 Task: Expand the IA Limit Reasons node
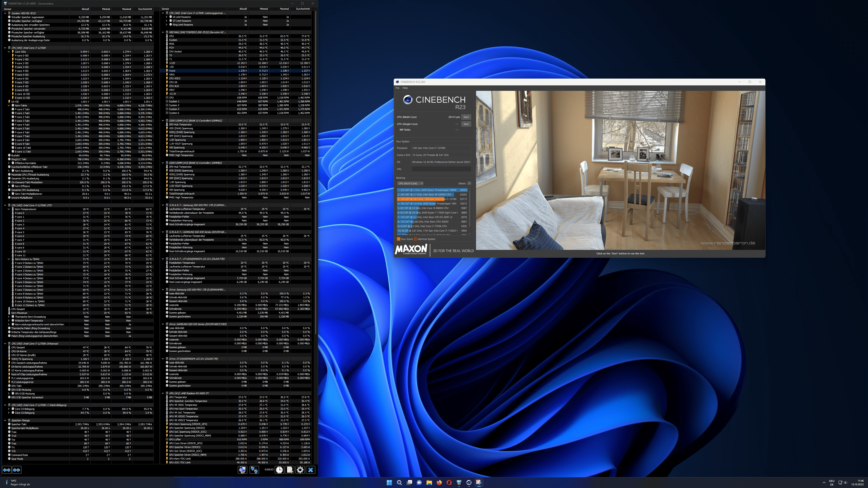166,17
